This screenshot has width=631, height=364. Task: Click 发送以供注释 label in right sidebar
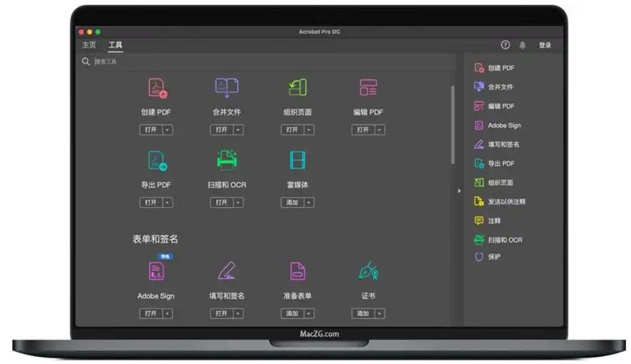tap(507, 202)
